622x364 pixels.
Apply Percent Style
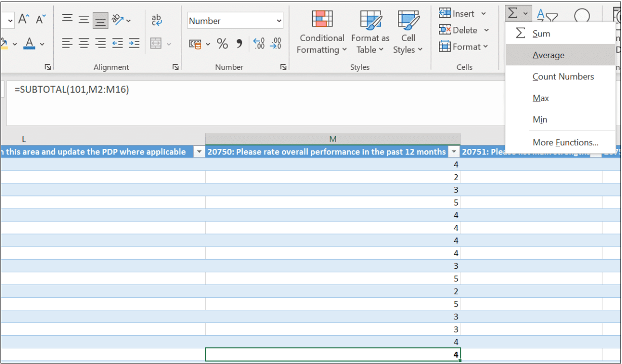point(223,44)
